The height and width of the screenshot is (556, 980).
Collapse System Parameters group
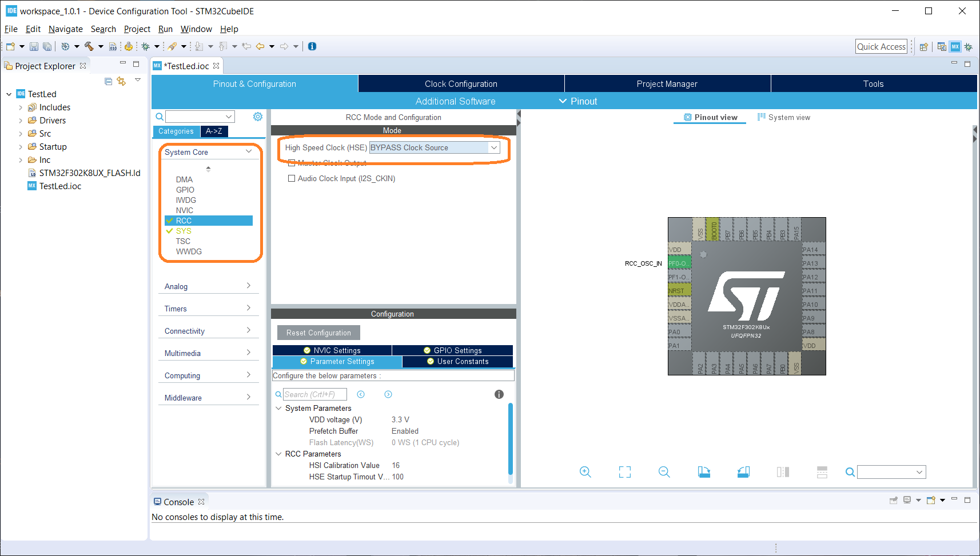tap(278, 408)
